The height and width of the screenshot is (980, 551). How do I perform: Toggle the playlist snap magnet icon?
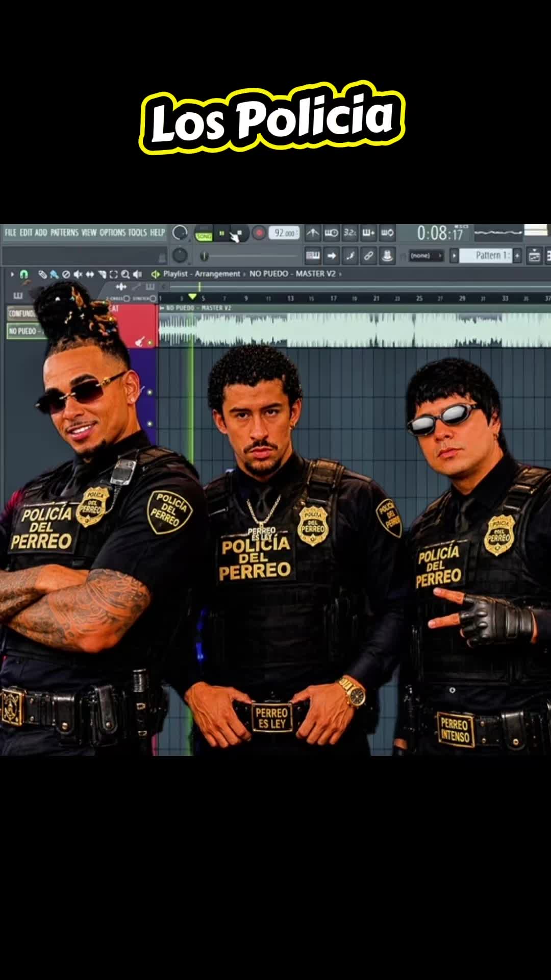[x=24, y=274]
